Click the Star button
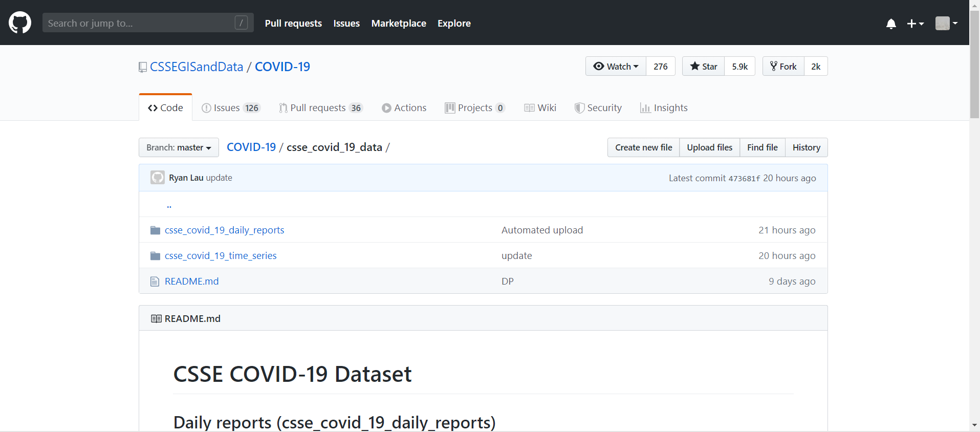This screenshot has height=432, width=980. (703, 66)
